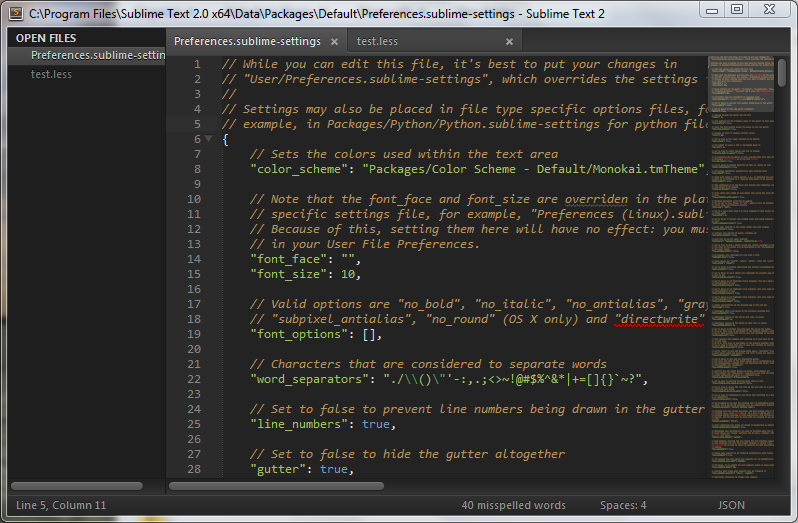This screenshot has height=523, width=798.
Task: Click line number 28 in the gutter
Action: tap(194, 469)
